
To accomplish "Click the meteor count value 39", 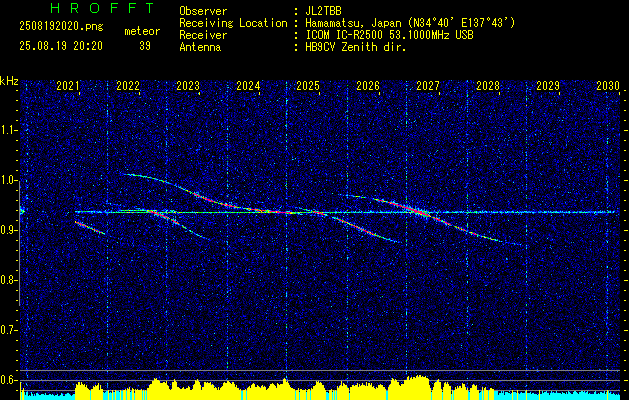I will [145, 46].
